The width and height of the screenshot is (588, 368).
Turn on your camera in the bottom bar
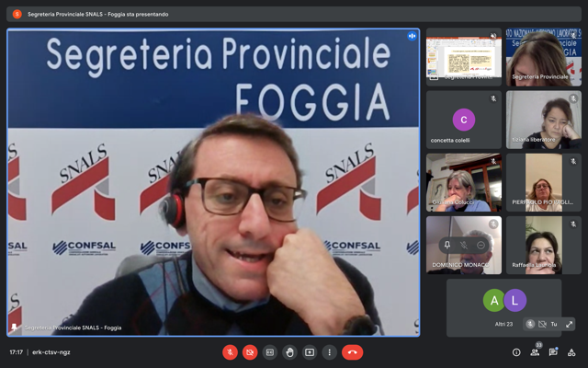click(x=250, y=352)
